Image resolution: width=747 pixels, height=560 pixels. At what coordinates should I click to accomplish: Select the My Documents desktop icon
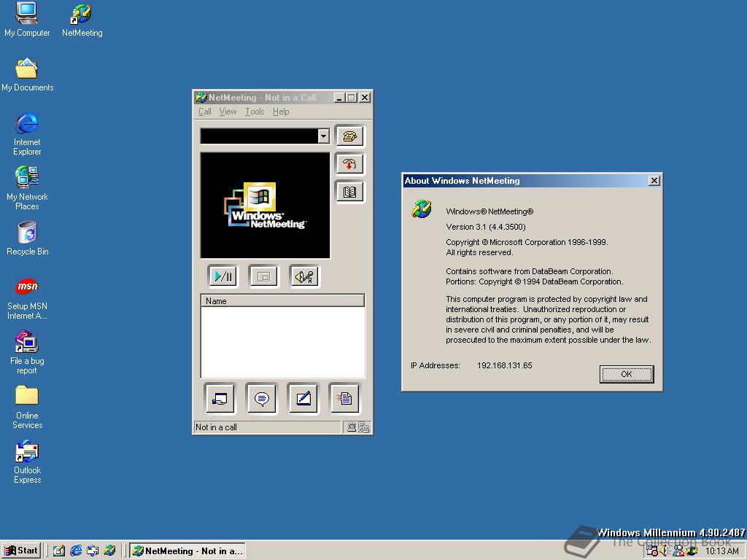pyautogui.click(x=27, y=75)
